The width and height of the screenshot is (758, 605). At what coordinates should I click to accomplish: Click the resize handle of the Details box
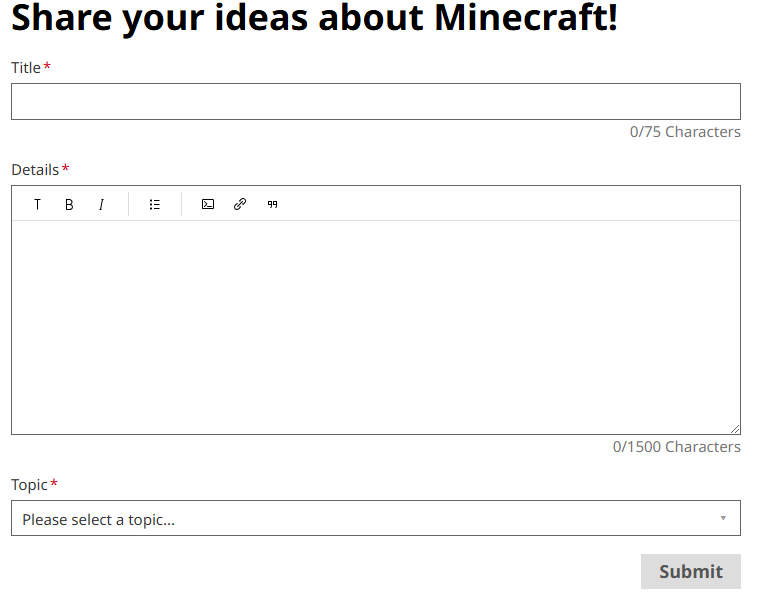[x=735, y=429]
